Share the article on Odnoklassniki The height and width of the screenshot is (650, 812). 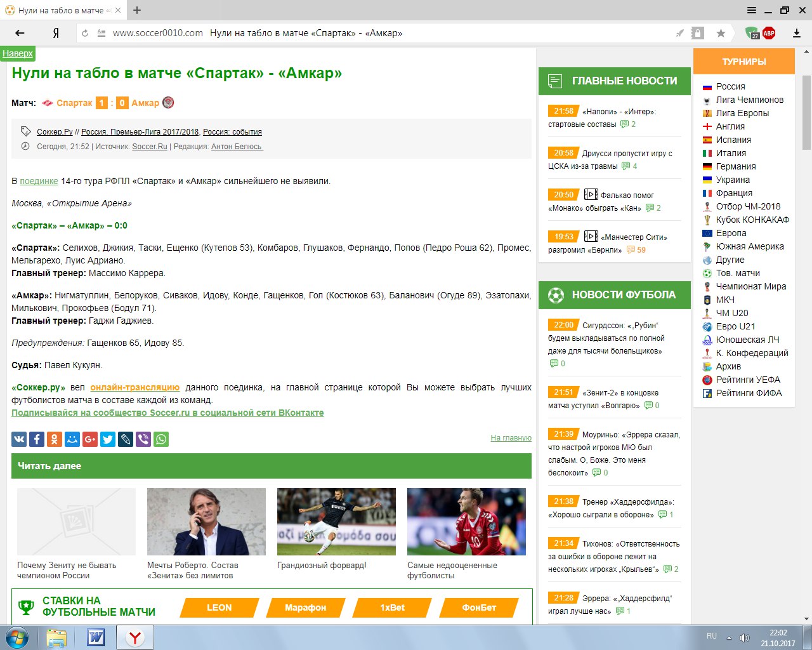coord(55,439)
